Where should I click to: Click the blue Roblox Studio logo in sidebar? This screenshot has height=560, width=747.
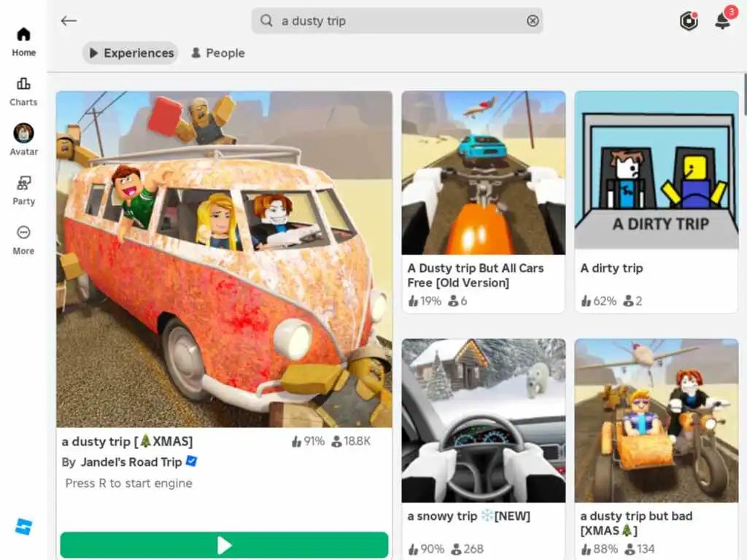click(x=23, y=526)
